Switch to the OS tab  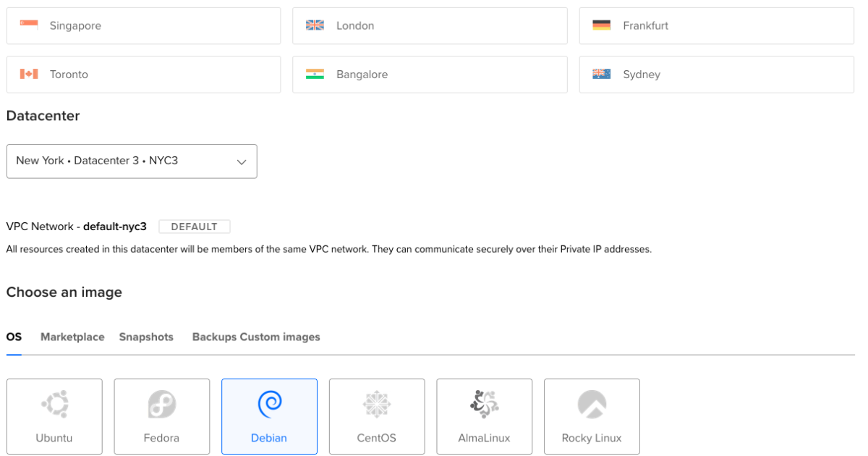pos(14,337)
